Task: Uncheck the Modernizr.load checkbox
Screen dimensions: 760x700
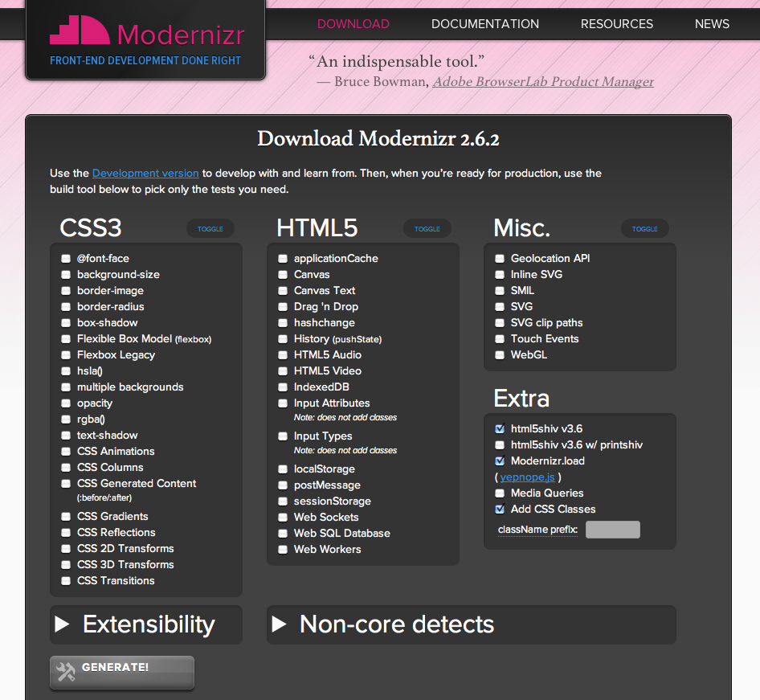Action: click(x=500, y=461)
